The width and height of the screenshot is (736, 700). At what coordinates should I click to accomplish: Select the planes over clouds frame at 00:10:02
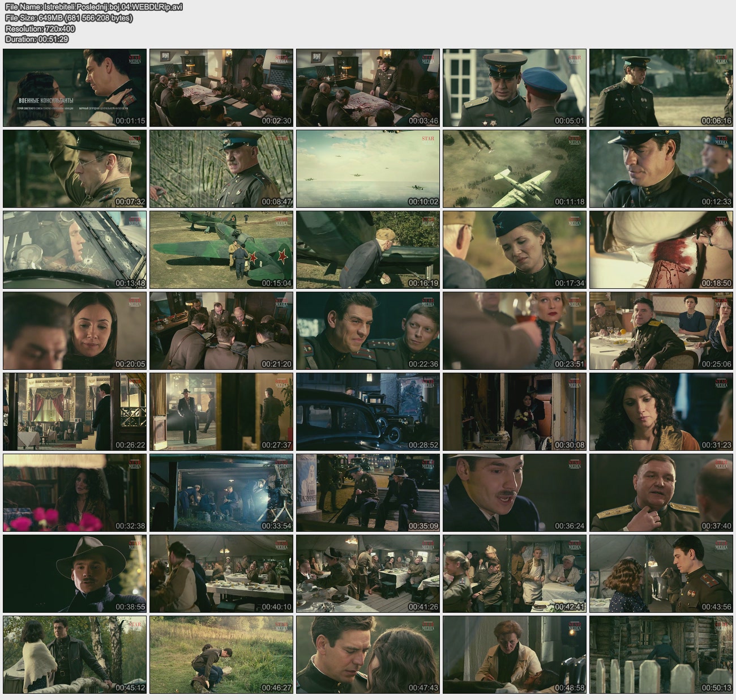click(368, 169)
